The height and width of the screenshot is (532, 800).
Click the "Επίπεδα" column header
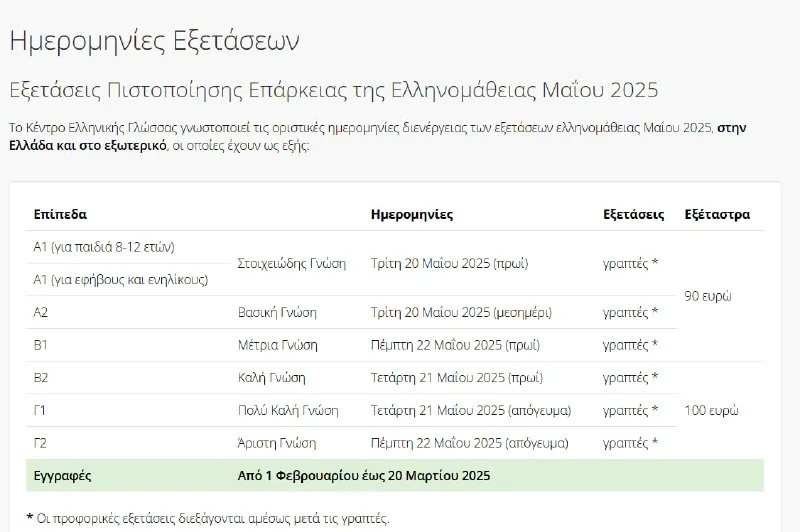pyautogui.click(x=60, y=214)
